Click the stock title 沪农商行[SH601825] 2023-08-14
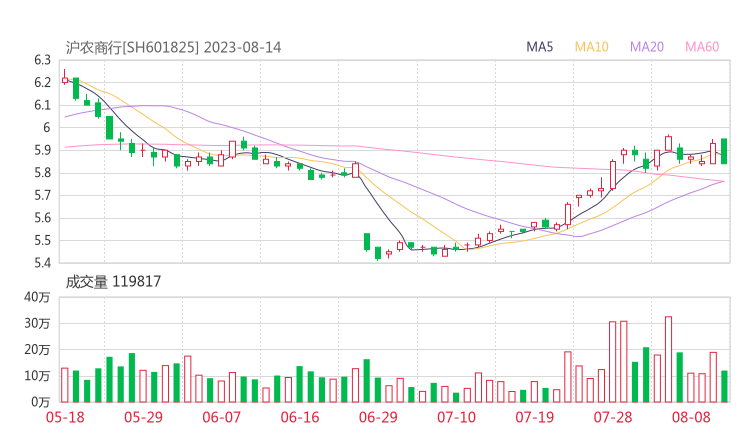This screenshot has height=440, width=740. 173,48
